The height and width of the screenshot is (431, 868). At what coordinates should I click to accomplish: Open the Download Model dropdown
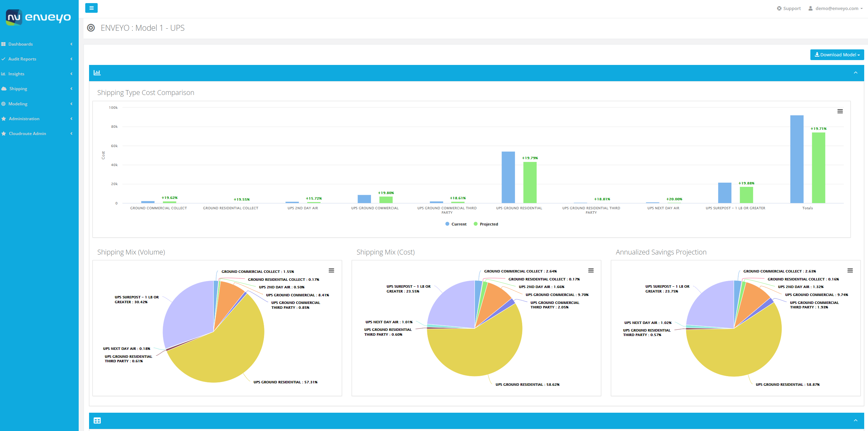[837, 55]
